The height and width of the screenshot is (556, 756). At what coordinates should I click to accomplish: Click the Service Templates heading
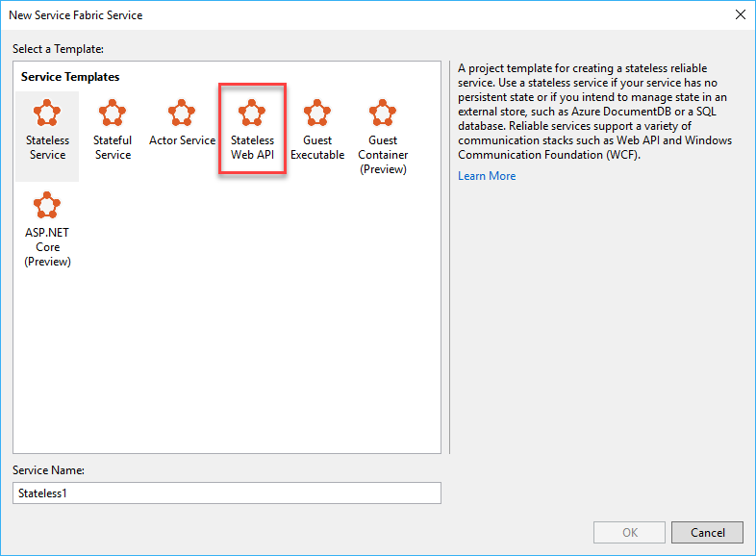click(x=70, y=77)
